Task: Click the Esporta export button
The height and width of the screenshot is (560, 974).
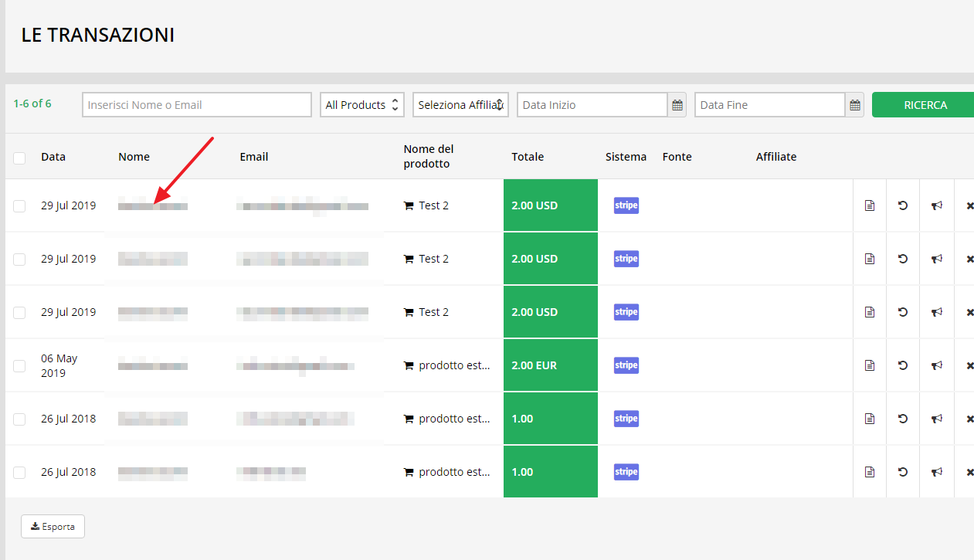Action: pos(53,526)
